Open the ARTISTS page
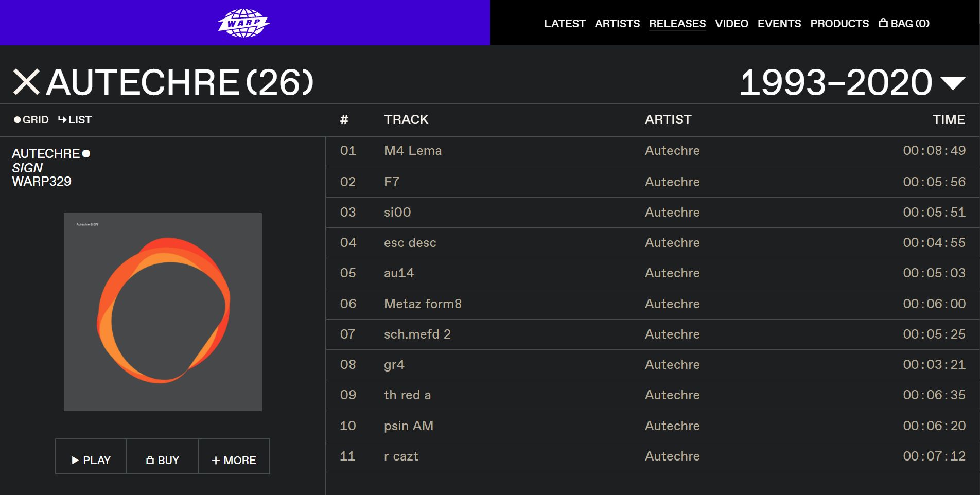This screenshot has width=980, height=495. tap(617, 24)
